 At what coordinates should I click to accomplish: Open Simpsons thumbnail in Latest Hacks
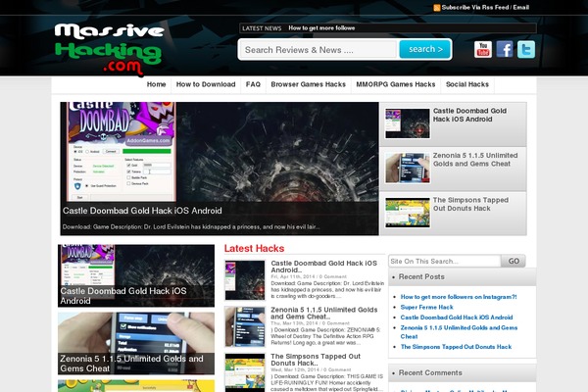coord(245,372)
